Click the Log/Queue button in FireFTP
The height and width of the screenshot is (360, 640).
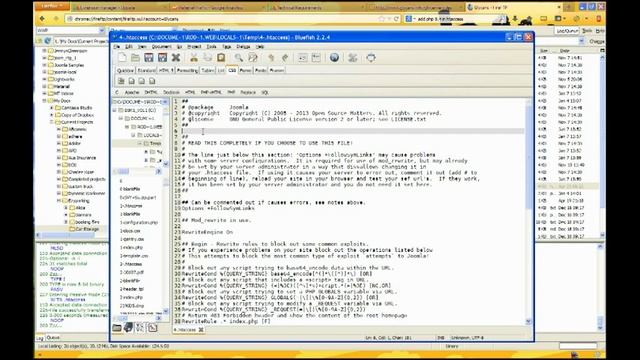point(567,31)
